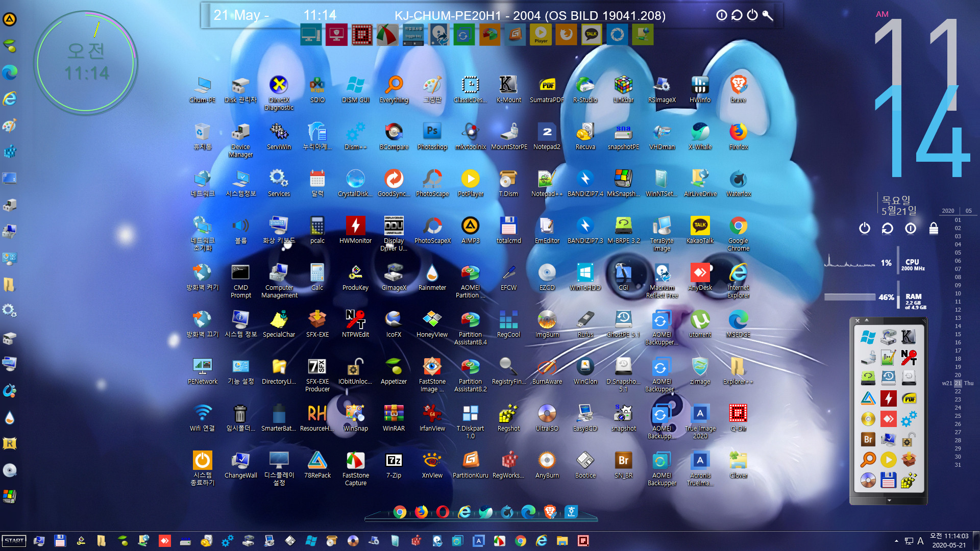Open BANDIZIP7.4 desktop icon

point(585,184)
